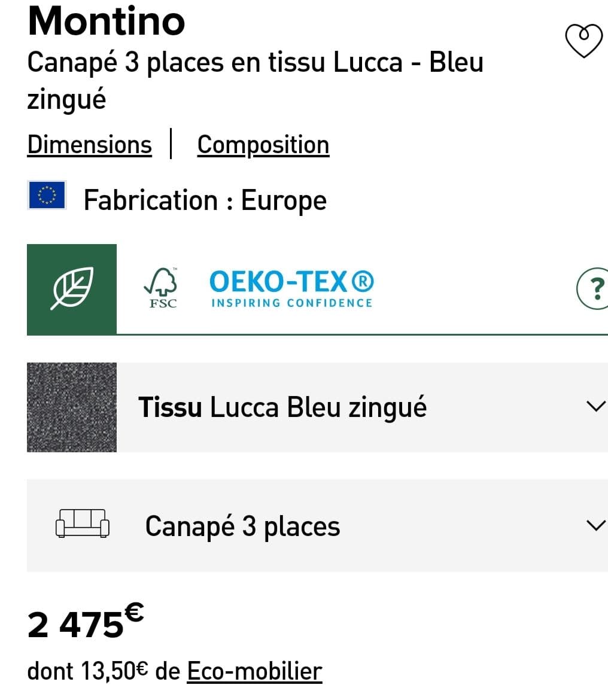Click the green leaf eco-label icon

coord(71,289)
